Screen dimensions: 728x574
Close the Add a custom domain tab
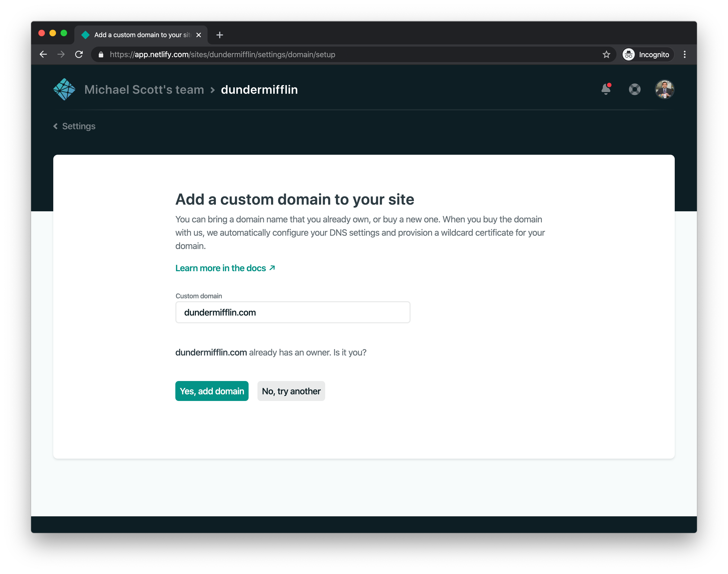pos(199,35)
